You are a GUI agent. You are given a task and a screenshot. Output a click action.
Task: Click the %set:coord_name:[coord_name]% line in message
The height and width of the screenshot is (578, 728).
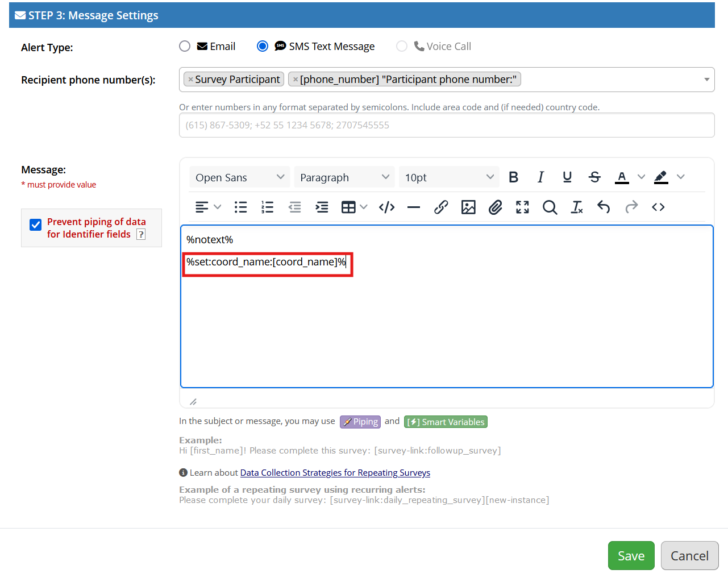click(266, 262)
